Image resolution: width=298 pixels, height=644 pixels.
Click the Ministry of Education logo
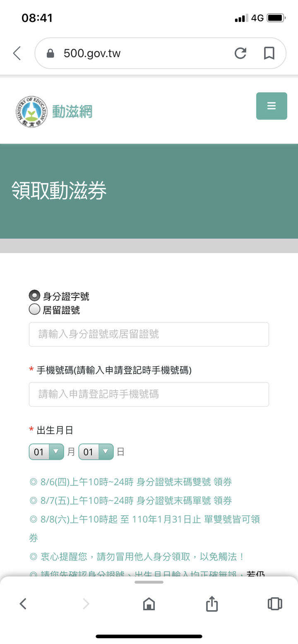pyautogui.click(x=32, y=112)
